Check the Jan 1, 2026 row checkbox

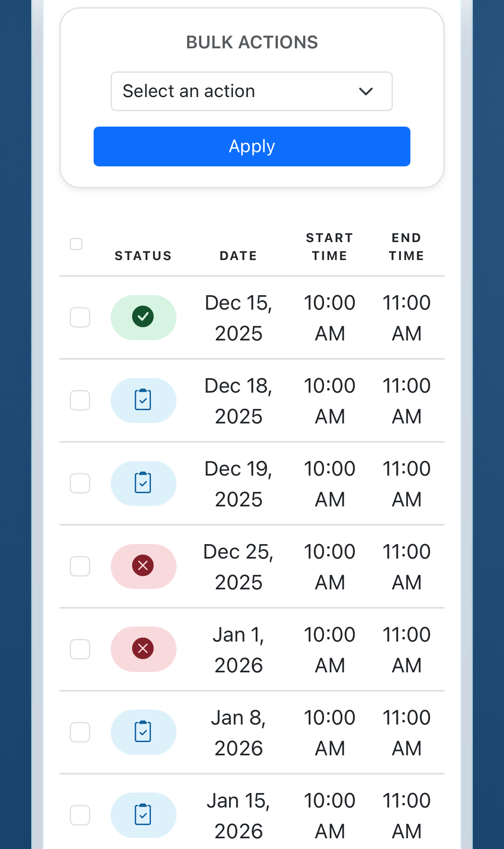80,649
